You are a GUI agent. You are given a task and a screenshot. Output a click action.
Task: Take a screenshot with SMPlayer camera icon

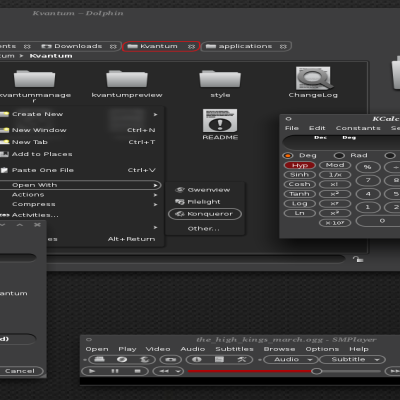click(171, 360)
